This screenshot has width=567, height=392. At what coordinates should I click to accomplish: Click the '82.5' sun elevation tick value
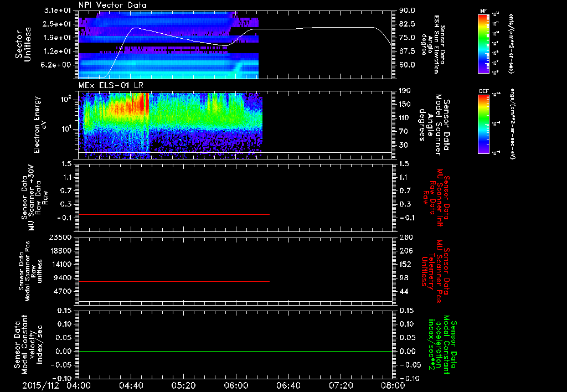[407, 24]
